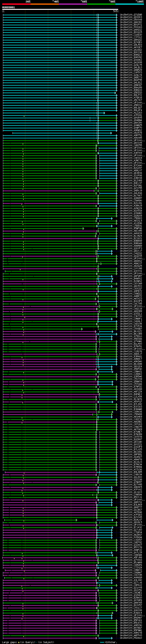Select the UniRef100_A6SVZ3 label
This screenshot has width=146, height=644.
coord(131,299)
